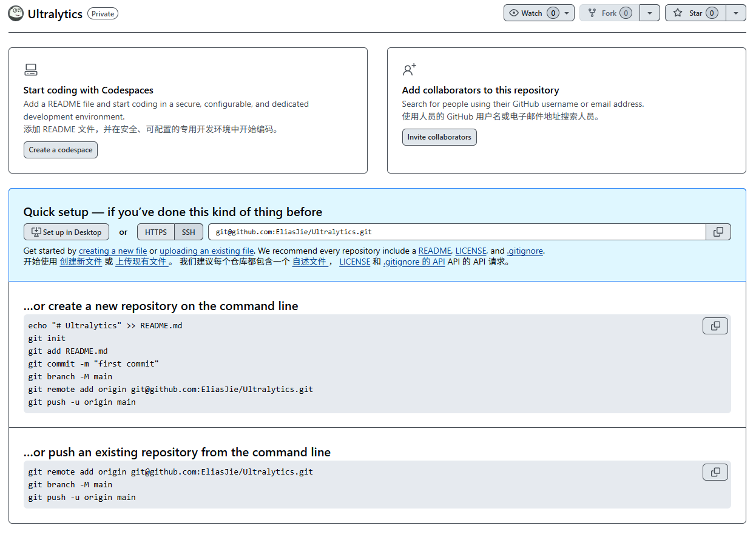Click the English .gitignore link

coord(525,251)
